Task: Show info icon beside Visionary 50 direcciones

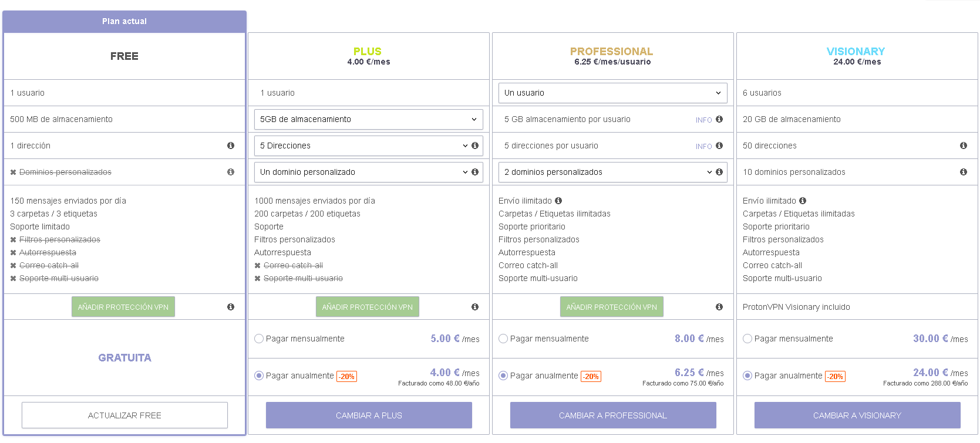Action: click(x=964, y=146)
